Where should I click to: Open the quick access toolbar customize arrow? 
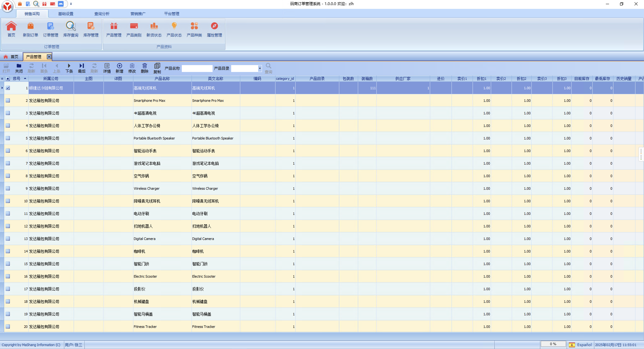point(71,4)
